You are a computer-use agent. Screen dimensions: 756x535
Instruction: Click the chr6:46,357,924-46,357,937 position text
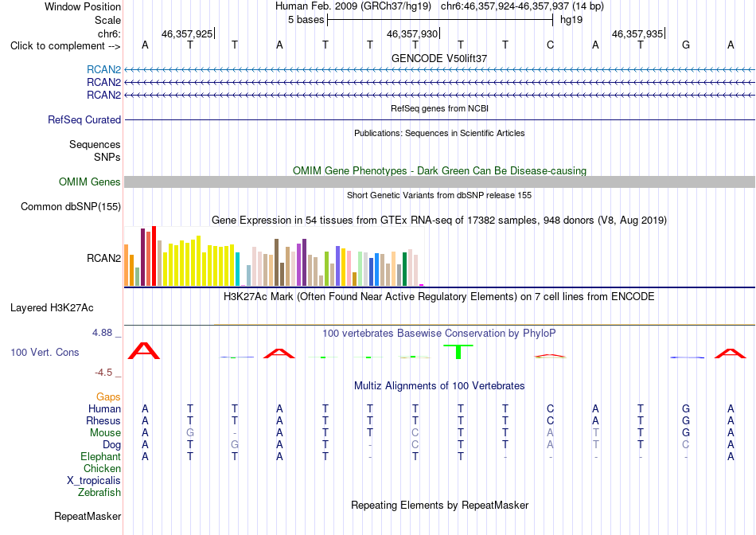(x=522, y=6)
